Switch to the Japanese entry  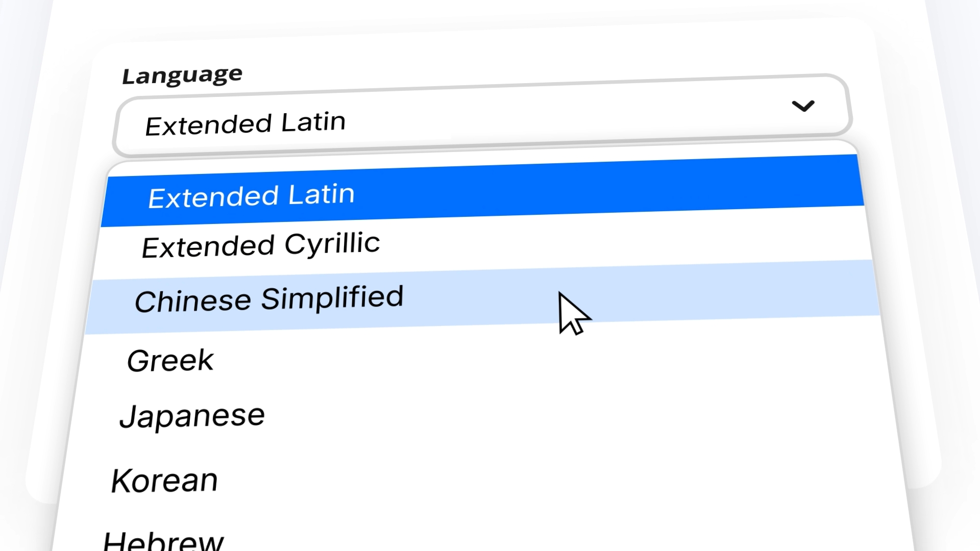pos(192,416)
